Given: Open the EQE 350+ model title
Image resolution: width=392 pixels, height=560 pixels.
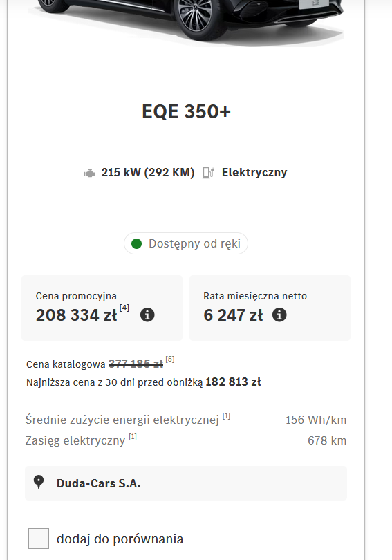Looking at the screenshot, I should [186, 111].
